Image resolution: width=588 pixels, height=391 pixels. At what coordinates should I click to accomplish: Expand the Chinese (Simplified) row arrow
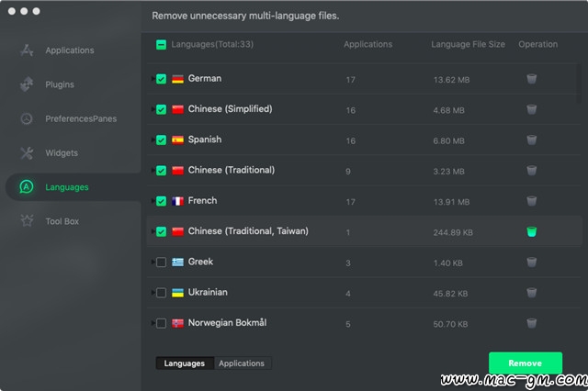153,109
